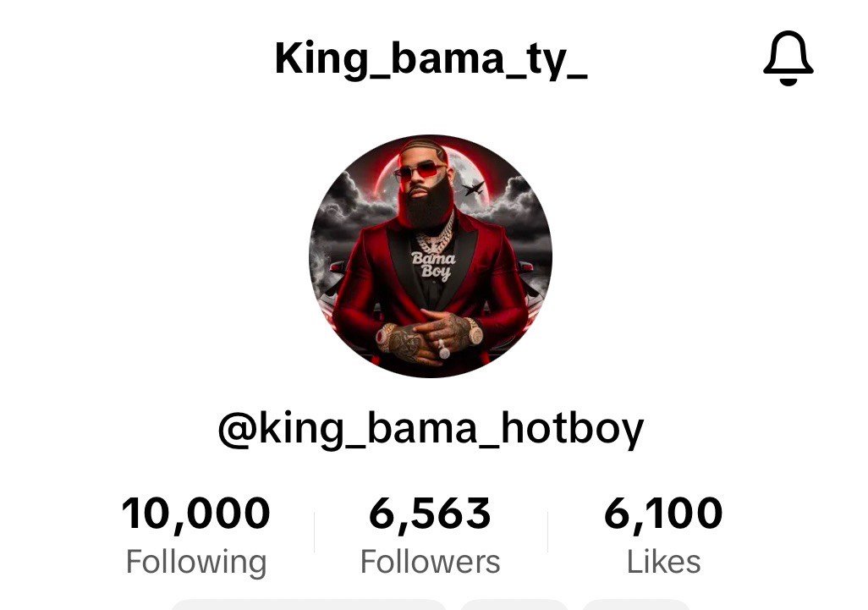Viewport: 868px width, 610px height.
Task: Click divider between Following and Followers stats
Action: [315, 532]
